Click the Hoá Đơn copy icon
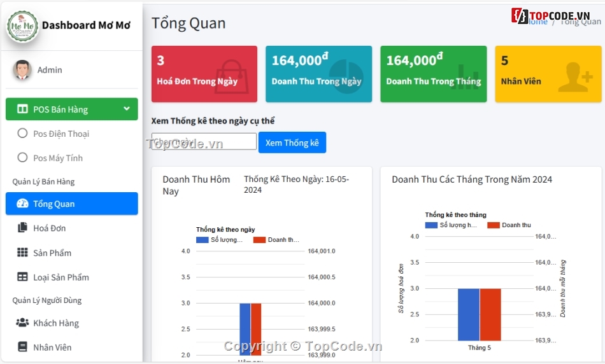 (22, 228)
